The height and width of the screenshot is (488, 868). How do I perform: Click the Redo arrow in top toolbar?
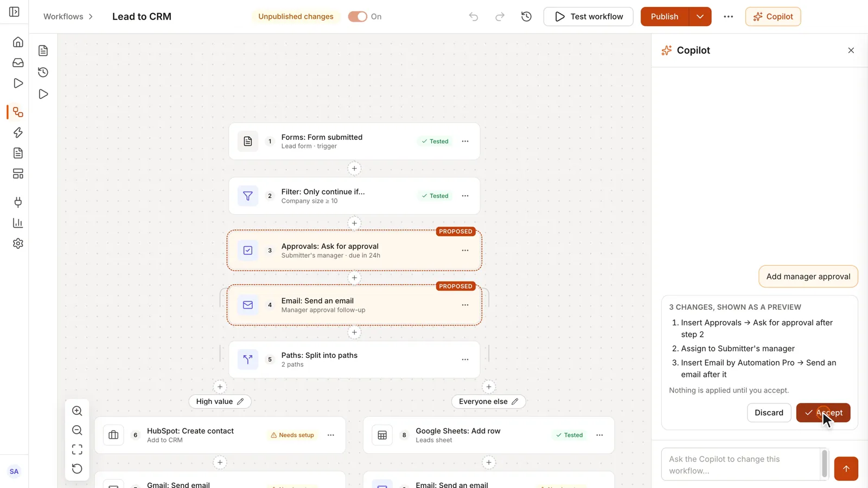500,17
